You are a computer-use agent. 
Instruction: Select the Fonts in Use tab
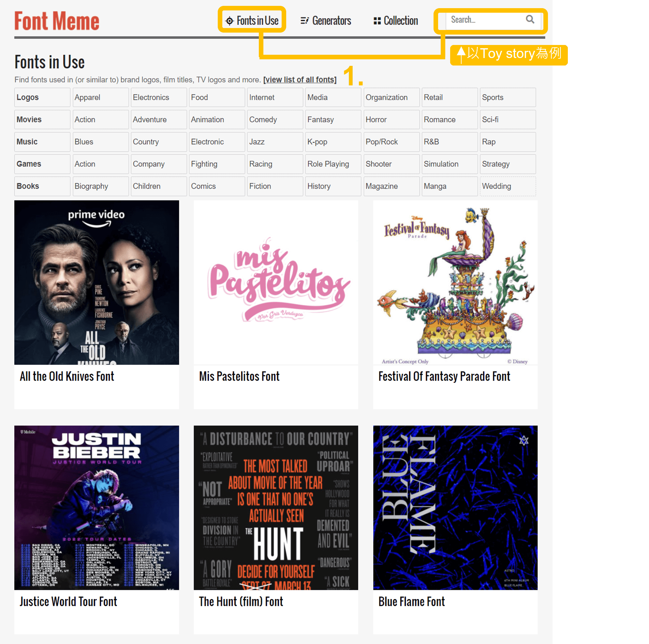[x=253, y=20]
